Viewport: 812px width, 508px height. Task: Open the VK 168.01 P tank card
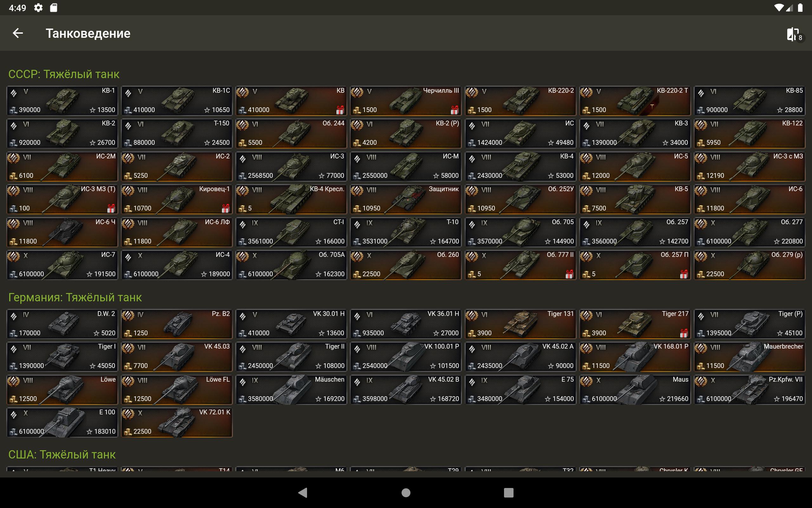pos(635,357)
